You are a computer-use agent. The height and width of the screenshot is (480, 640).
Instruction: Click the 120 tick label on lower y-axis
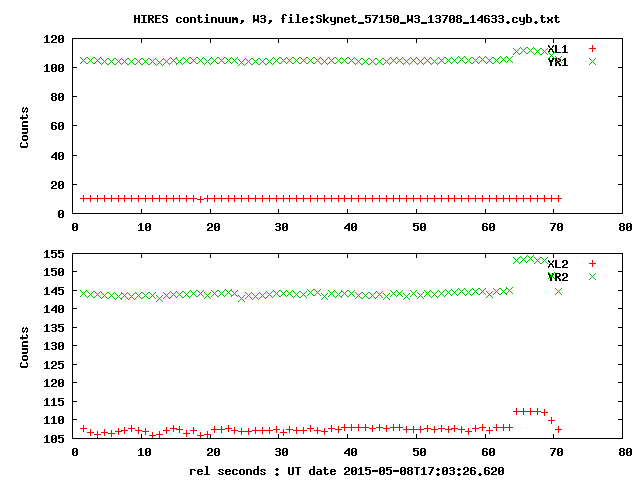pos(54,383)
